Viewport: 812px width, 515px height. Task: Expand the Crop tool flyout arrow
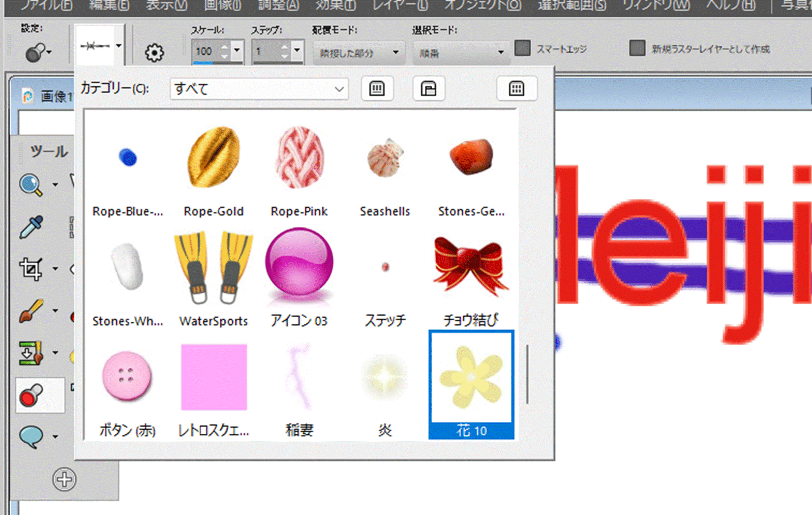click(55, 269)
